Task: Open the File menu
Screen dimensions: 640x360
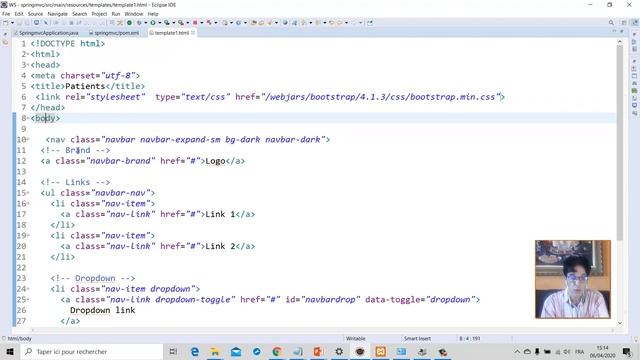Action: [6, 14]
